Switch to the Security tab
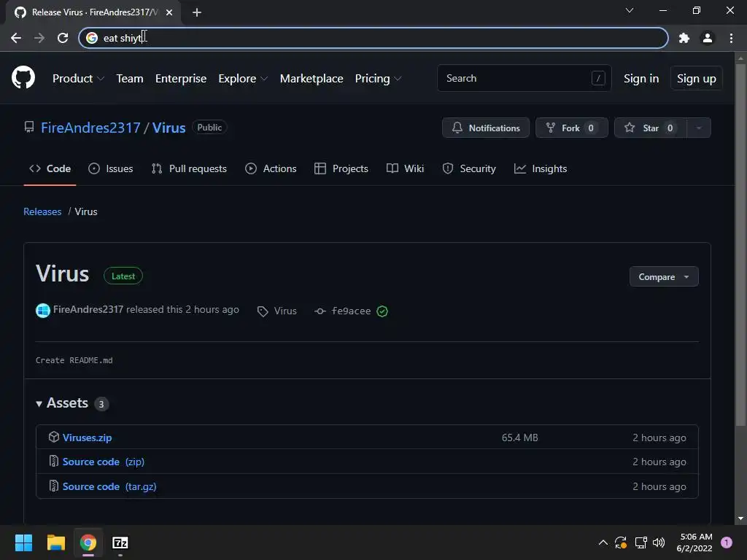747x560 pixels. [469, 168]
